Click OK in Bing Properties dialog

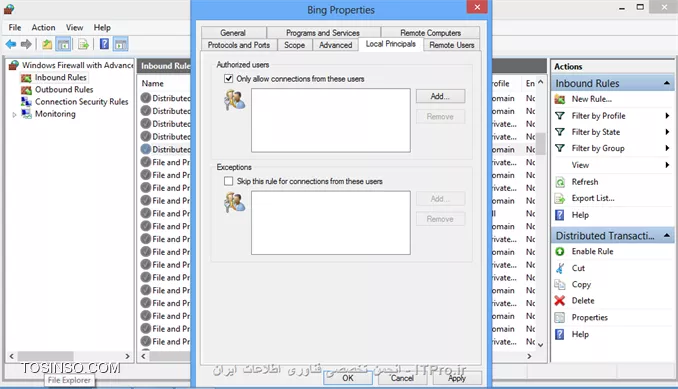tap(348, 378)
